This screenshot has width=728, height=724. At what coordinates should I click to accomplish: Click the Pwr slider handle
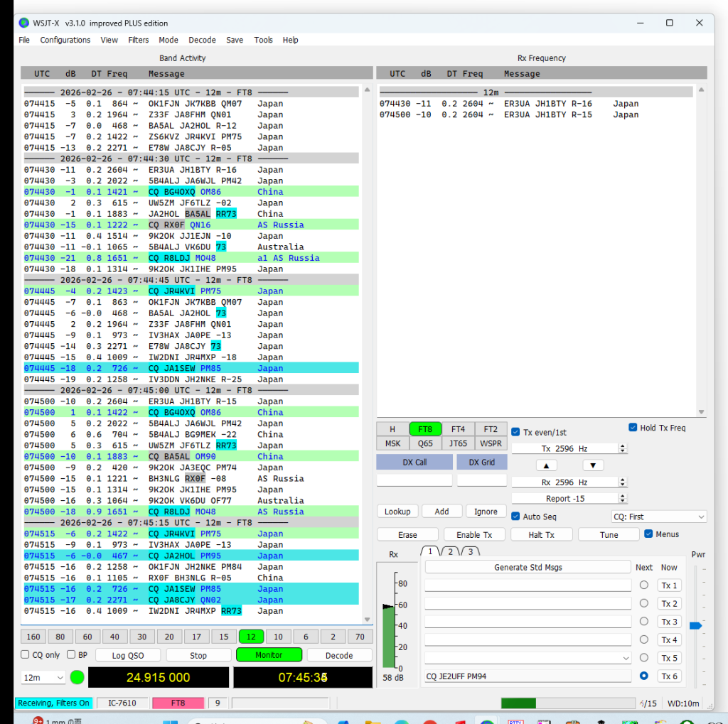(695, 625)
